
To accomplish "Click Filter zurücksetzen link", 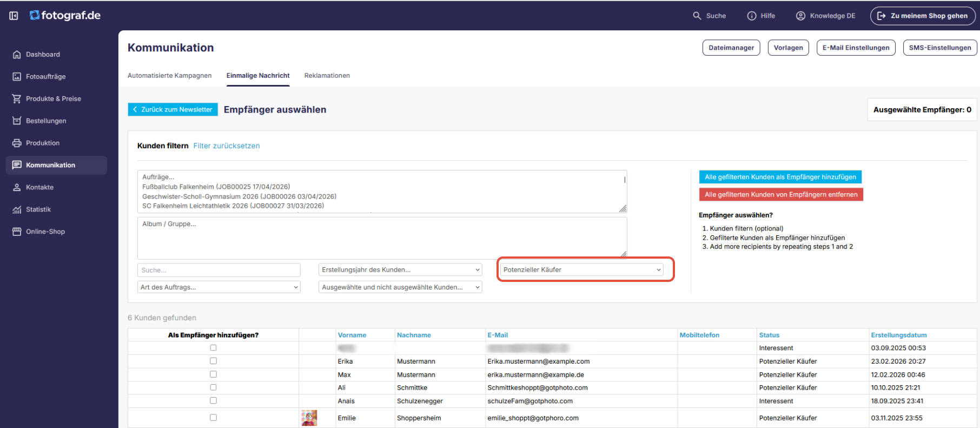I will [x=227, y=146].
